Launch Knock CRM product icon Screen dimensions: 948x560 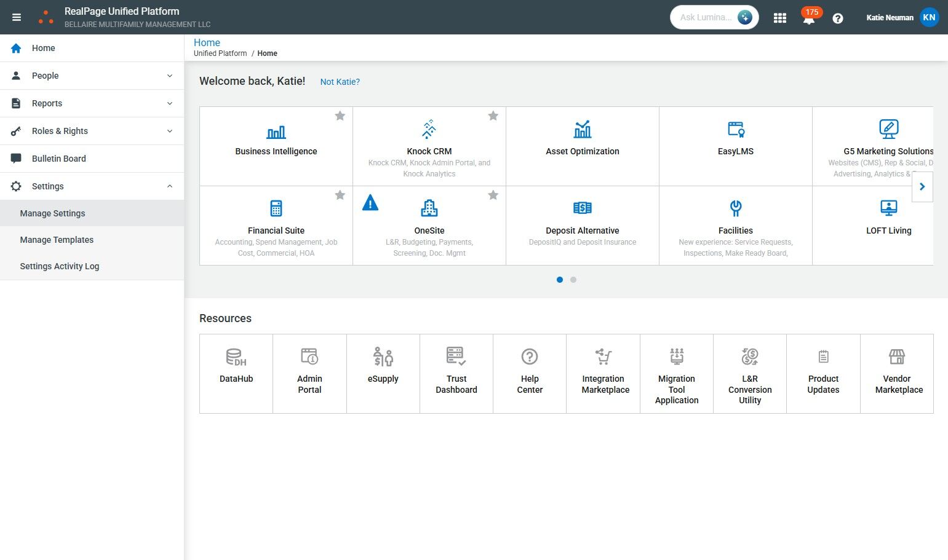pos(429,128)
